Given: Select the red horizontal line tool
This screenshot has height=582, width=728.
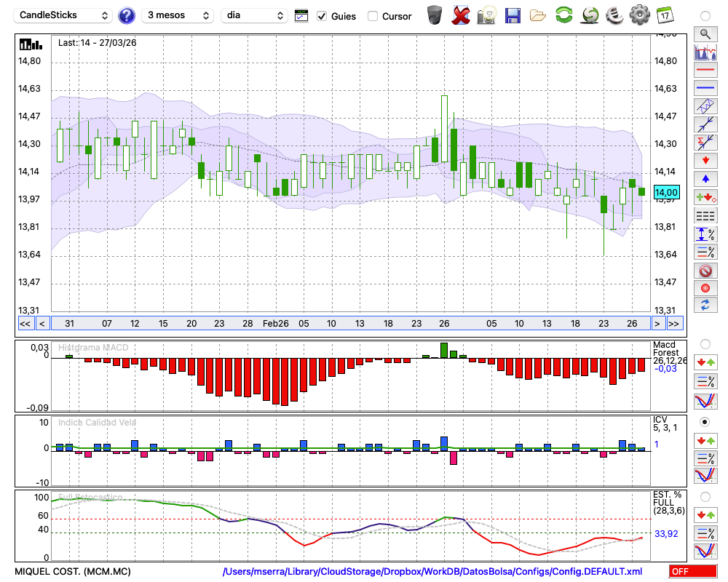Looking at the screenshot, I should [705, 70].
